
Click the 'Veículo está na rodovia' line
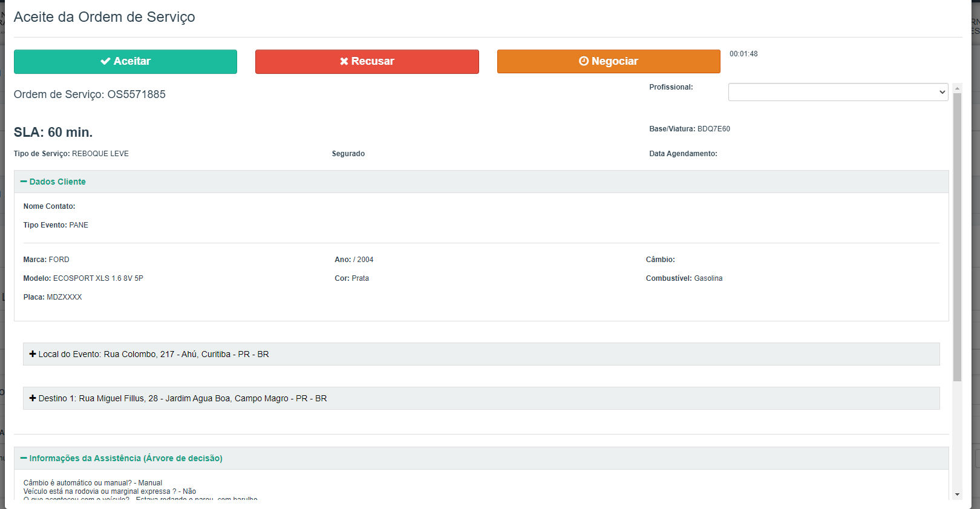(x=109, y=491)
